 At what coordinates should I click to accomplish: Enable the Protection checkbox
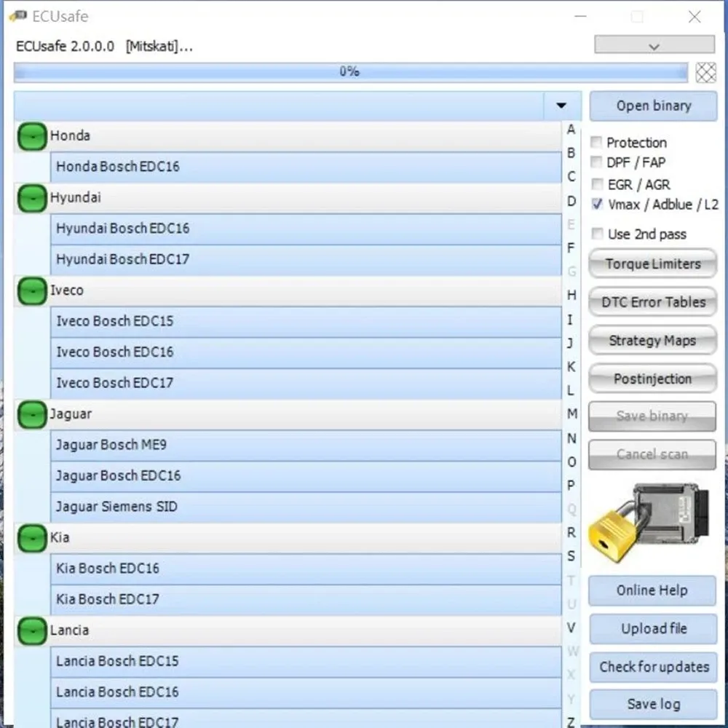pos(597,143)
